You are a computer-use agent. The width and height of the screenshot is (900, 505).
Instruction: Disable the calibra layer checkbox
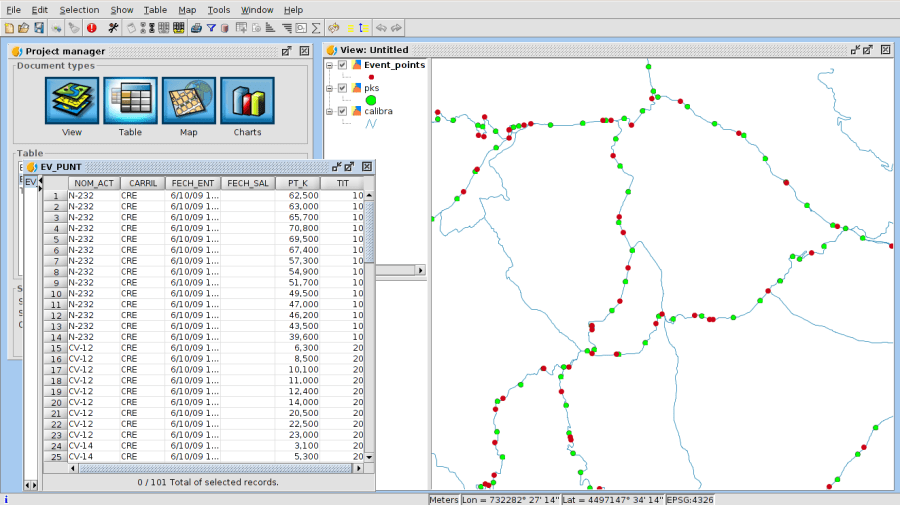tap(342, 111)
